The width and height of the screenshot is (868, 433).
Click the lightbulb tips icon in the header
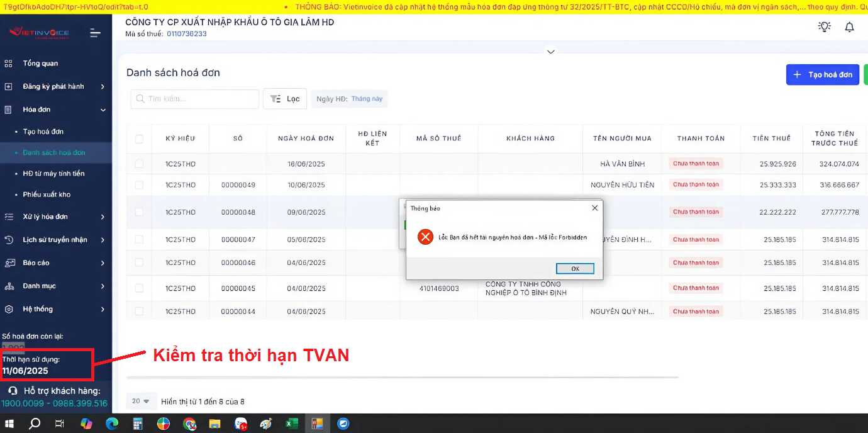pos(824,26)
